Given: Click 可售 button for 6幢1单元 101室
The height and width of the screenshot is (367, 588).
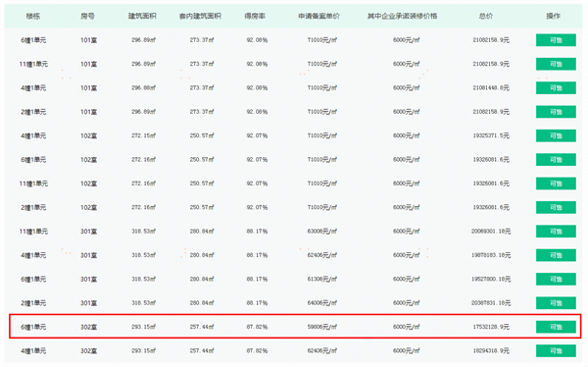Looking at the screenshot, I should [556, 40].
